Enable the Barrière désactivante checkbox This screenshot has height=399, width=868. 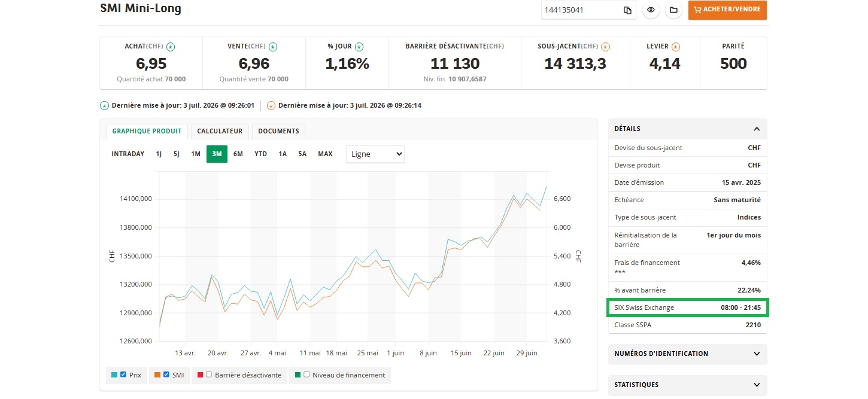(209, 374)
